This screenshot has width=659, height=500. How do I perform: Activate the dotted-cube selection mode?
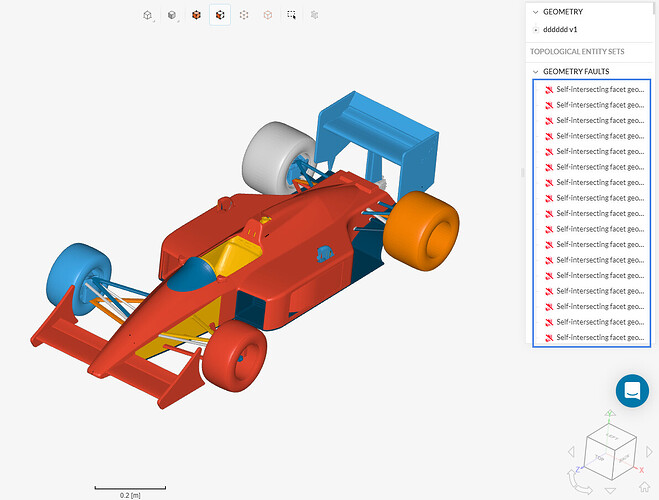(x=244, y=15)
